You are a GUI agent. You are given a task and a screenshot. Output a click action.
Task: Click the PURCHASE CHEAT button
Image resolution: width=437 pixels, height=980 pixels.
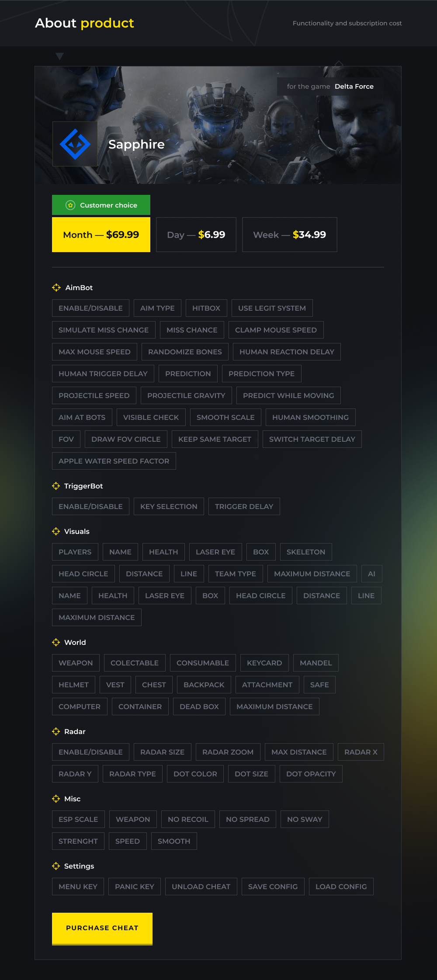(102, 928)
